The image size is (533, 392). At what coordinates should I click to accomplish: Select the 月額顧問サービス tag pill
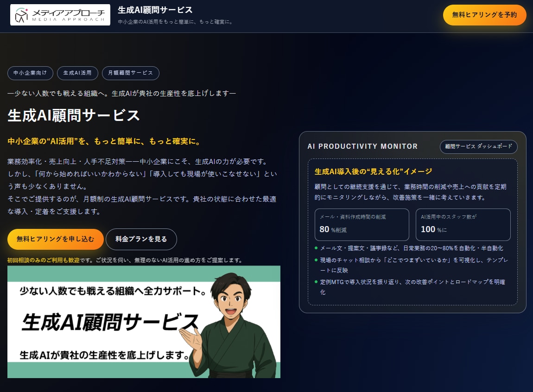point(131,73)
